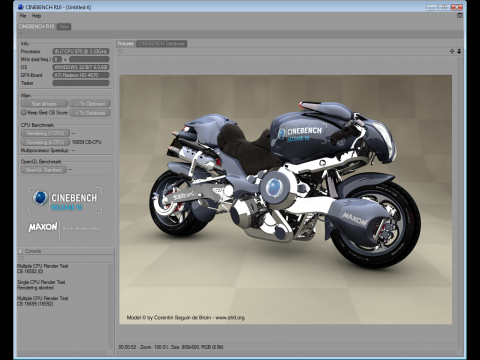The width and height of the screenshot is (480, 360).
Task: Click the Processor name field
Action: [x=81, y=51]
